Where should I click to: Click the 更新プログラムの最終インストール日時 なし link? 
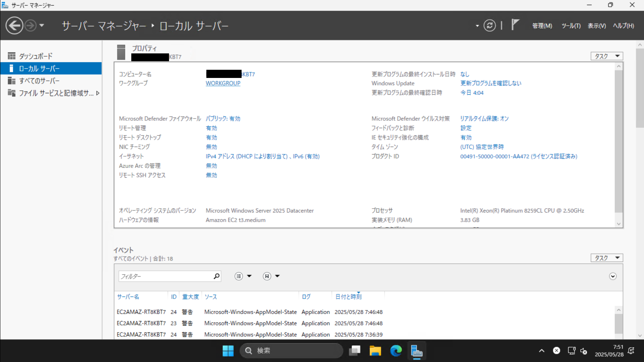(465, 74)
